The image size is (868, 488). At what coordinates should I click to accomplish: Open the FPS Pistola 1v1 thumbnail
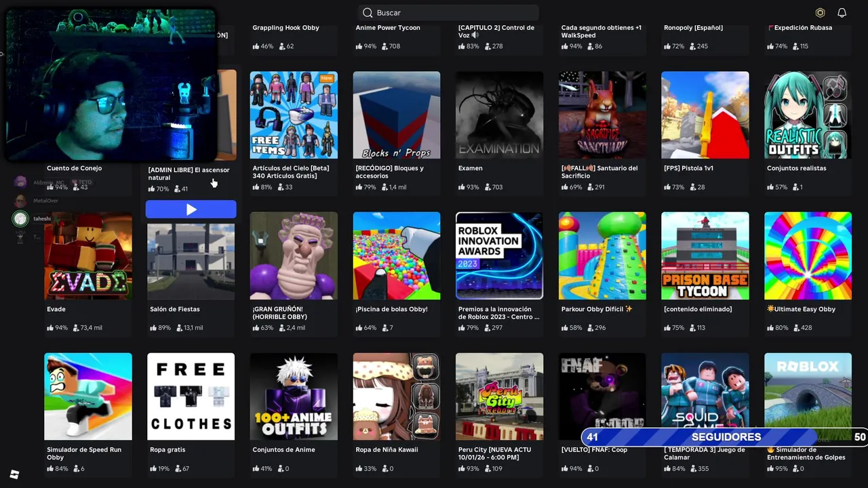tap(705, 115)
